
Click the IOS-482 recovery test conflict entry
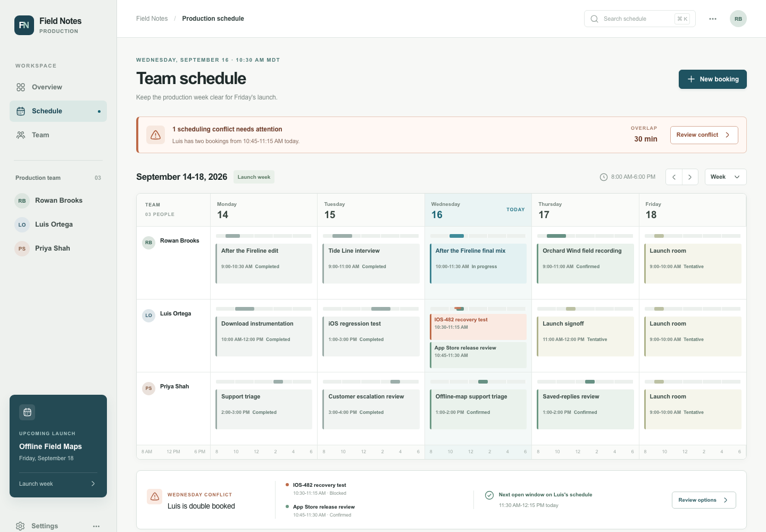click(320, 489)
